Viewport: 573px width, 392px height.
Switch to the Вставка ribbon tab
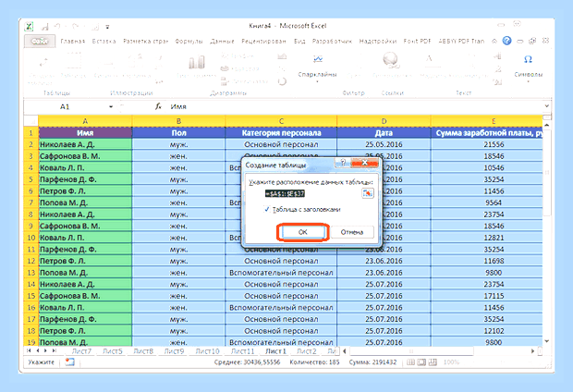click(x=104, y=42)
